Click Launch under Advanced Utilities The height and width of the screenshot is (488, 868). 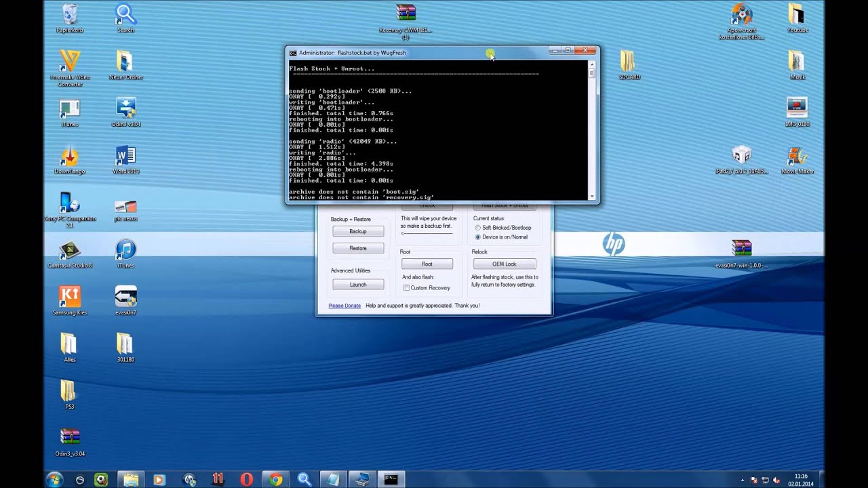[358, 285]
